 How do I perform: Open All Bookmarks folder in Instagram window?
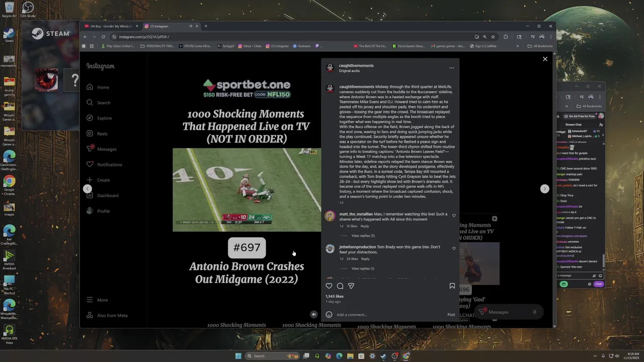[540, 46]
